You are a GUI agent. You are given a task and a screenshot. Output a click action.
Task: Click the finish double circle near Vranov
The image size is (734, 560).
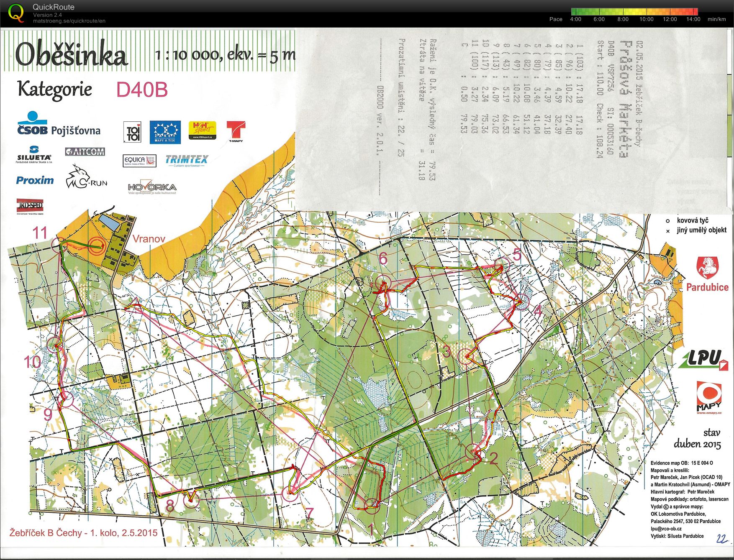pos(97,245)
